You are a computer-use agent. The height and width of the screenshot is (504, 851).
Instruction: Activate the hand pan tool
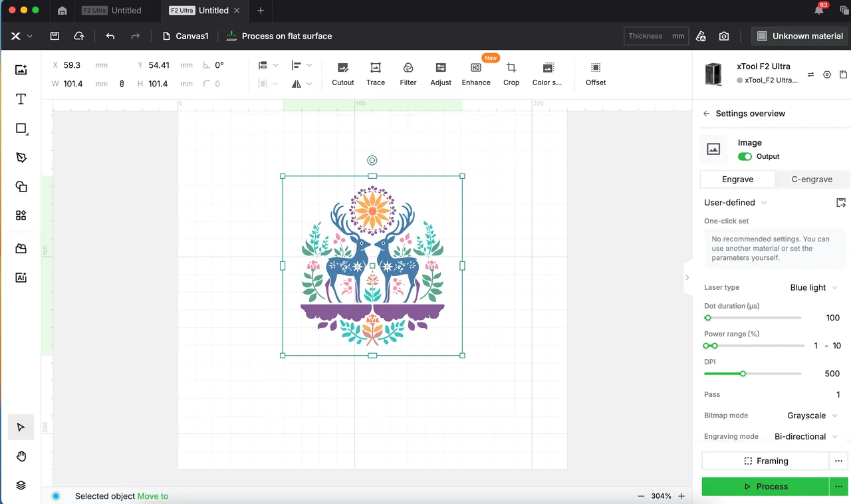[21, 456]
